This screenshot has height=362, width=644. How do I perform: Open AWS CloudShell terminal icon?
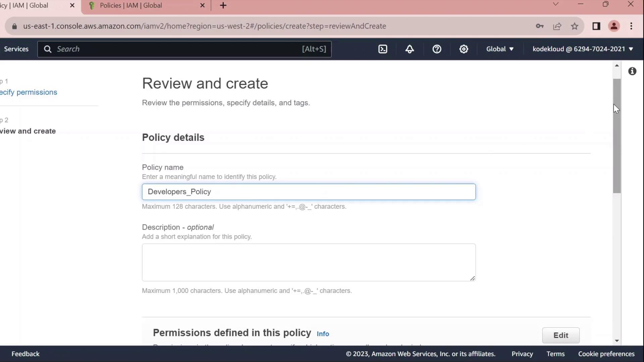coord(383,49)
